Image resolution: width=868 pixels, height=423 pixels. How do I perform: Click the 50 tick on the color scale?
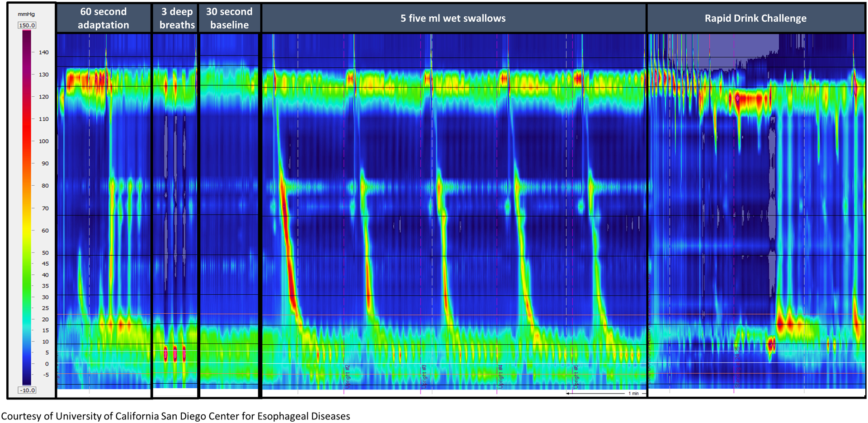[x=45, y=253]
